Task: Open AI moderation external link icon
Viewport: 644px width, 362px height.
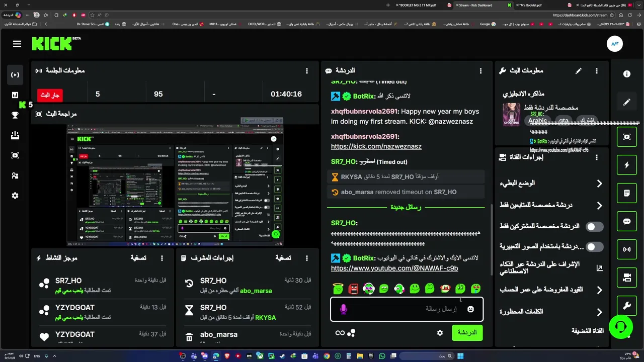Action: (599, 268)
